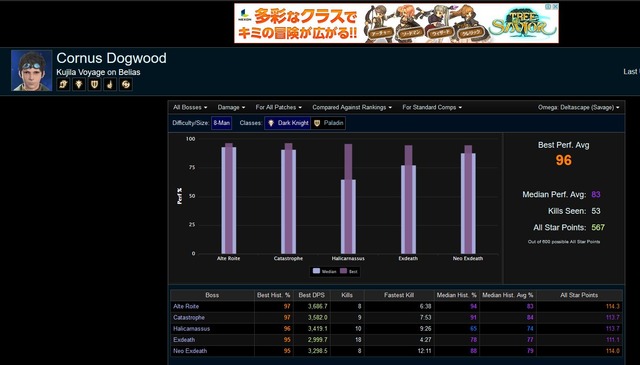Click the fastest kill time 9:26
The image size is (640, 365).
[x=425, y=328]
